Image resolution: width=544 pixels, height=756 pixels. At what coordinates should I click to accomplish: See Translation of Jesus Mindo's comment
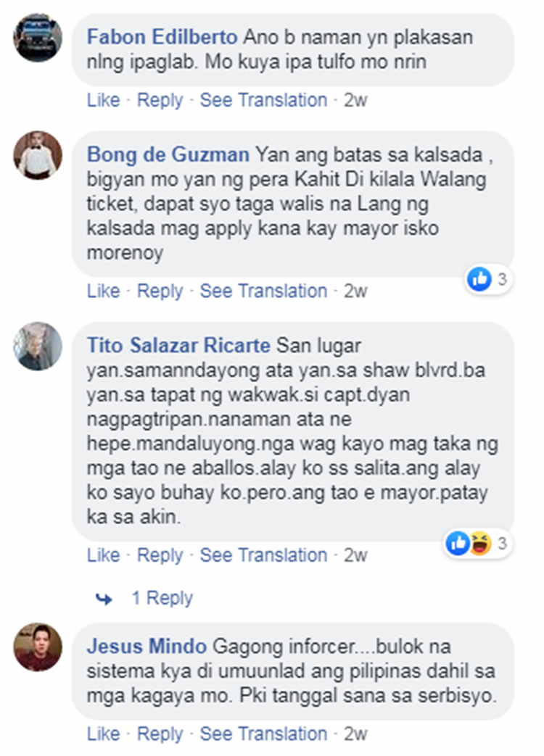(263, 734)
